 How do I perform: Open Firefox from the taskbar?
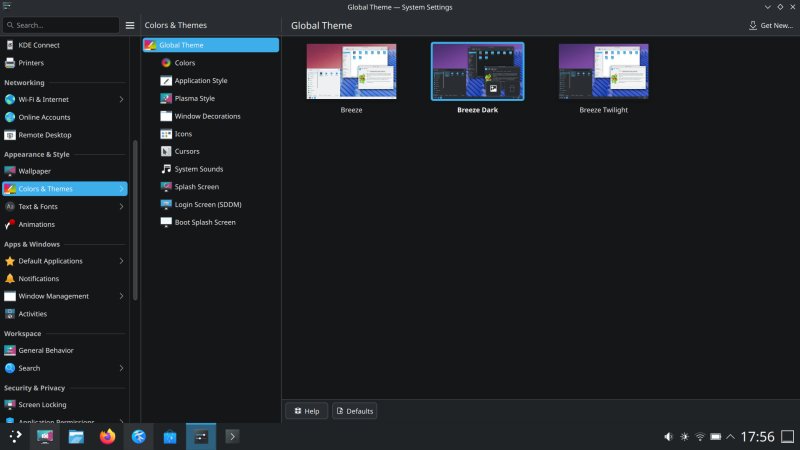pos(108,436)
